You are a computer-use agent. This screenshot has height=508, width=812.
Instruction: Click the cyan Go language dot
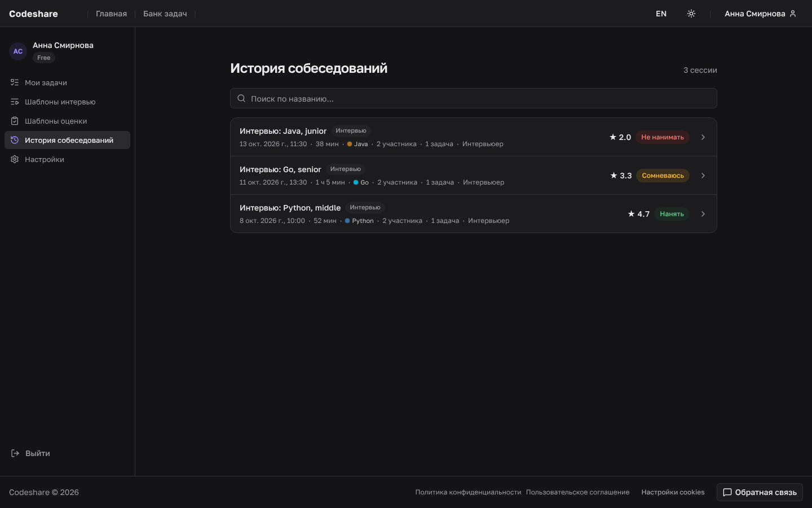tap(356, 182)
